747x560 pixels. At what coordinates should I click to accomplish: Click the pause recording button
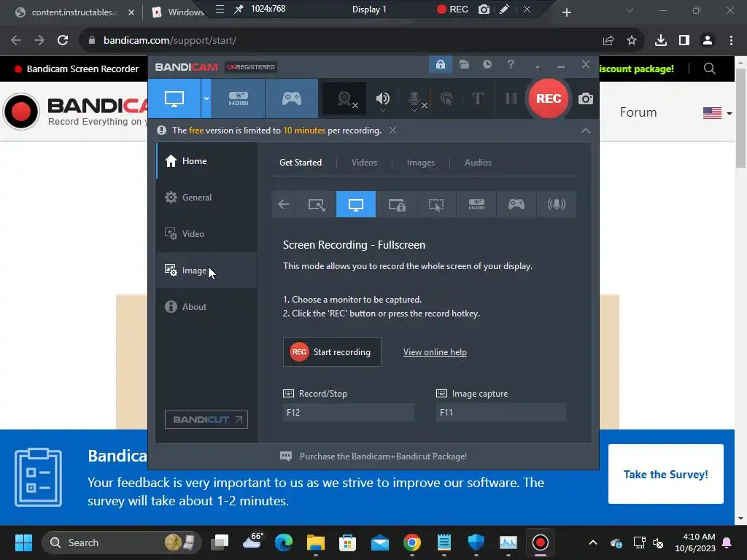511,98
